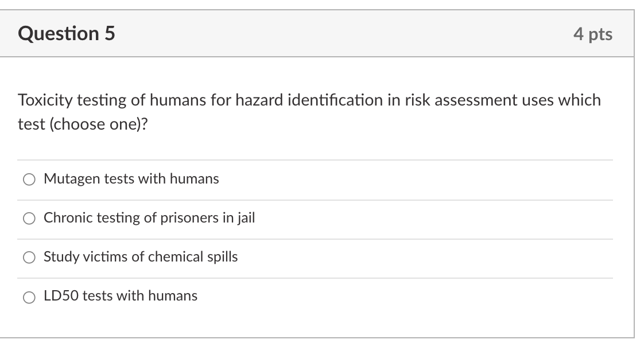Click the "Study victims of chemical spills" label
The width and height of the screenshot is (644, 359).
pyautogui.click(x=140, y=257)
